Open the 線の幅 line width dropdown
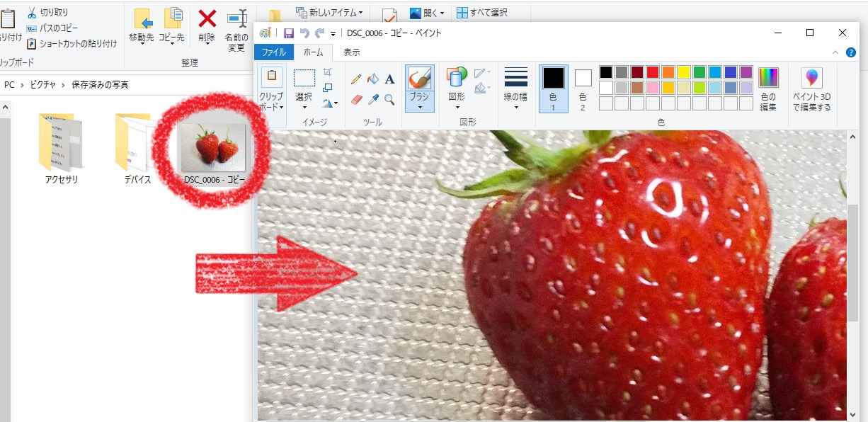 [x=515, y=89]
